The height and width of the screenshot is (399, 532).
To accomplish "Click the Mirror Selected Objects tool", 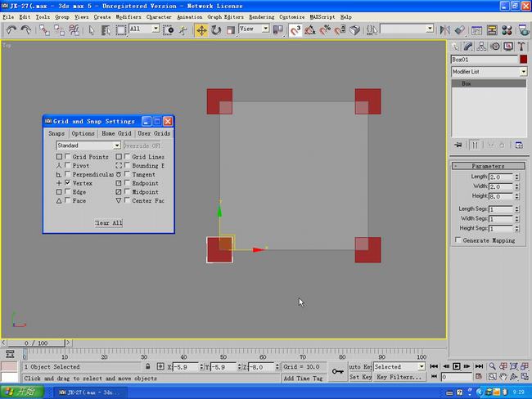I will click(x=444, y=30).
